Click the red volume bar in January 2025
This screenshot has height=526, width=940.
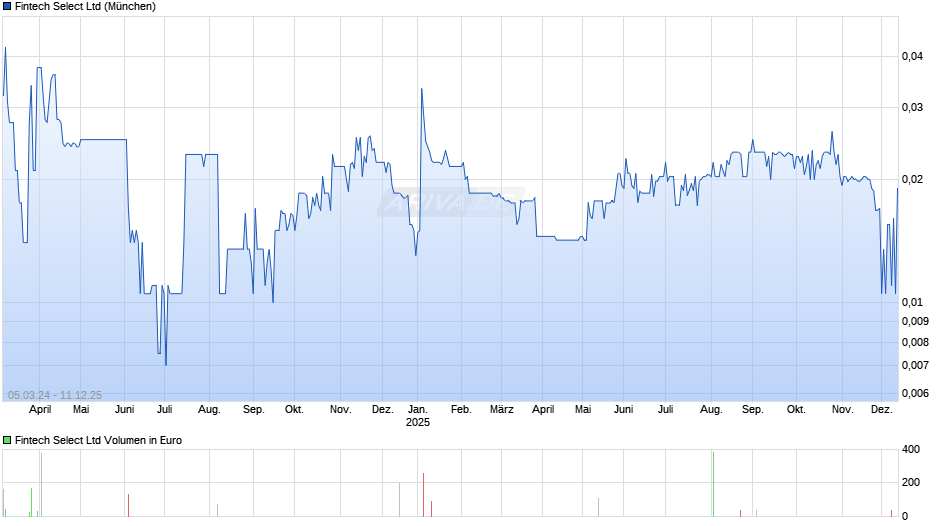tap(423, 495)
